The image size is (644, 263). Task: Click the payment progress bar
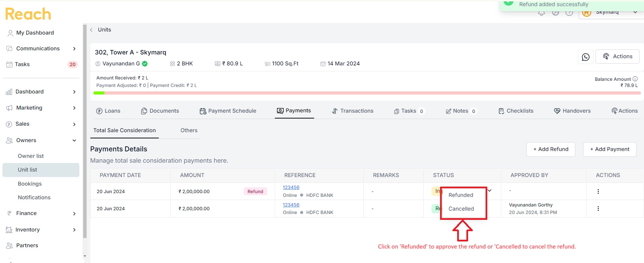click(x=367, y=93)
